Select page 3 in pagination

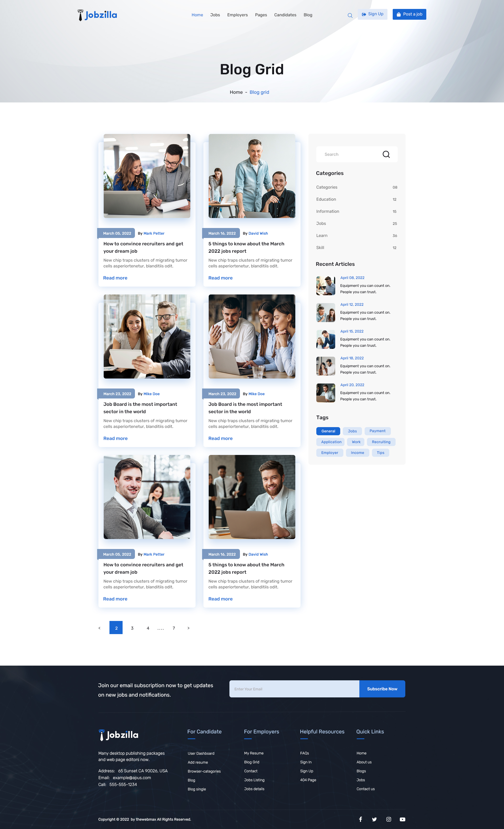[132, 628]
